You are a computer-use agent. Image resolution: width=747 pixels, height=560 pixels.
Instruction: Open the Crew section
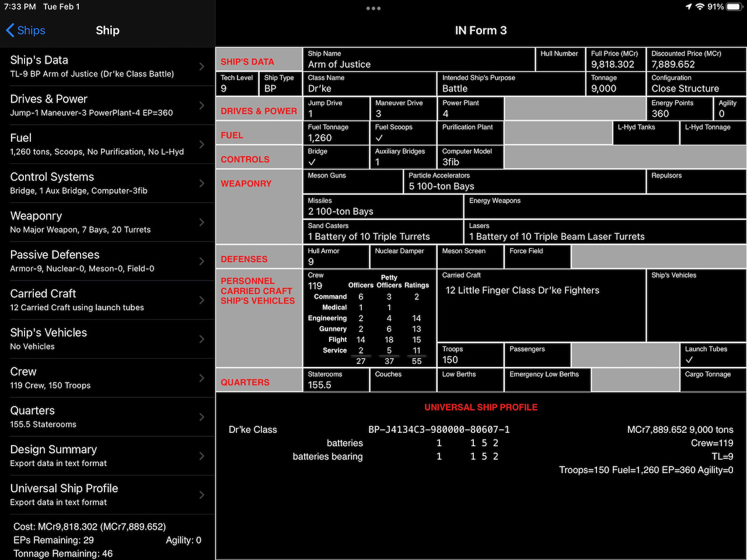click(105, 378)
